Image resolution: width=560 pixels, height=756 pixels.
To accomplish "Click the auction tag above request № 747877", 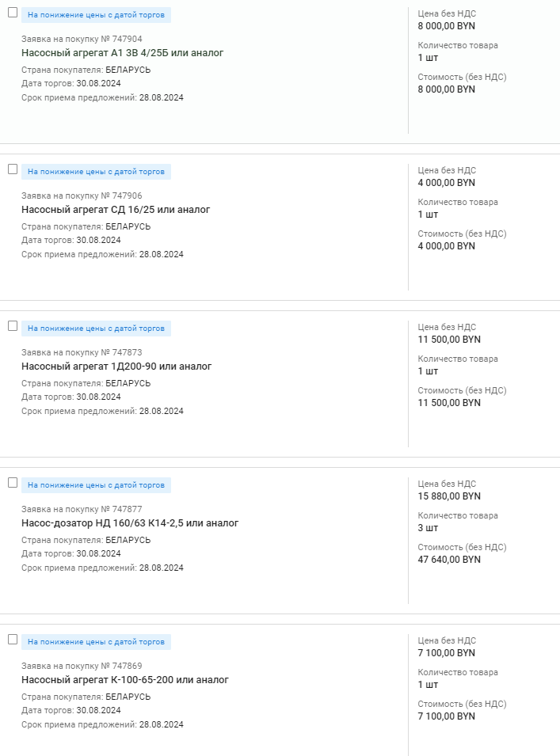I will pos(96,485).
